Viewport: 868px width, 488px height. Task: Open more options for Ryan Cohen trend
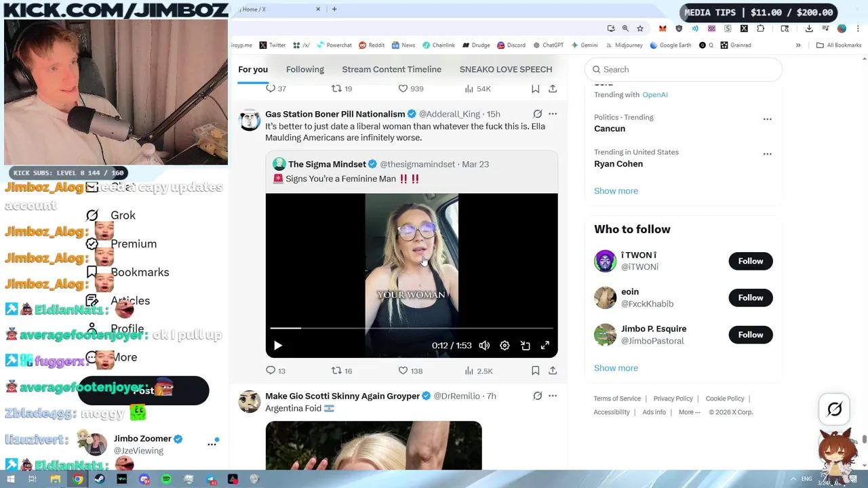(767, 154)
